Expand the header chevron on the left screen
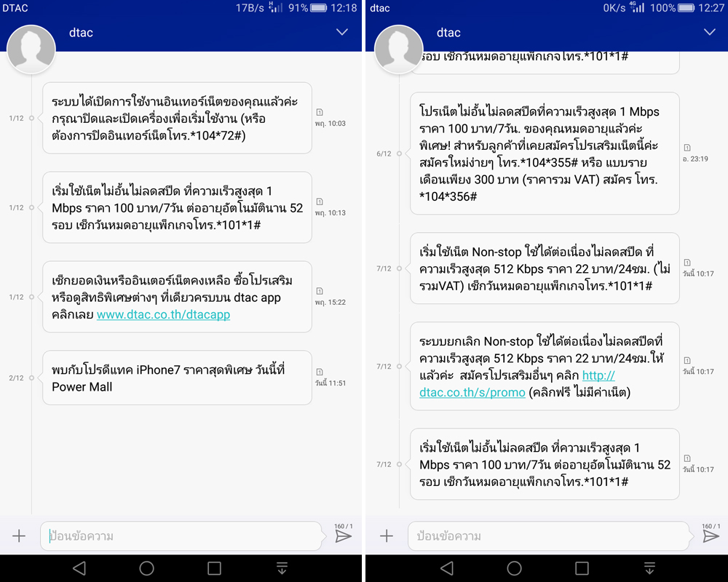The height and width of the screenshot is (582, 728). coord(342,32)
